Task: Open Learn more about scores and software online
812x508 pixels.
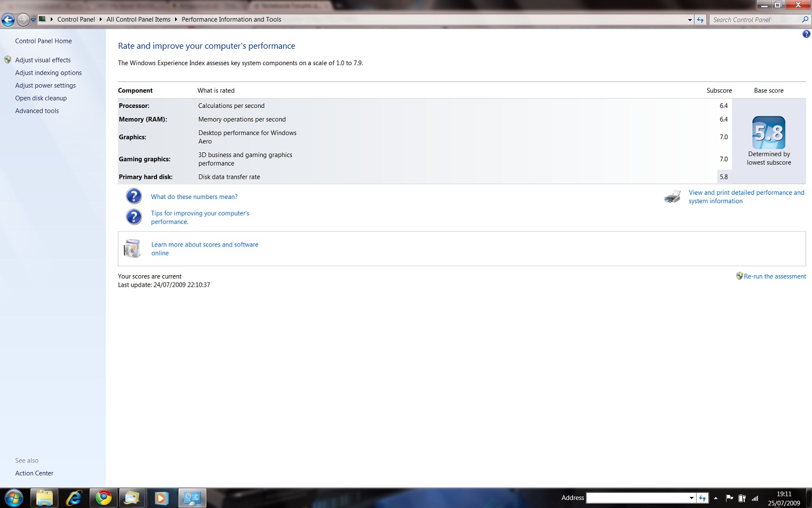Action: click(x=205, y=249)
